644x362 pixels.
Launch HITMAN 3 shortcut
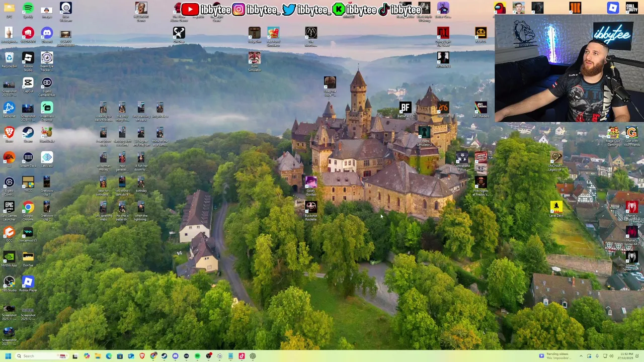click(443, 60)
